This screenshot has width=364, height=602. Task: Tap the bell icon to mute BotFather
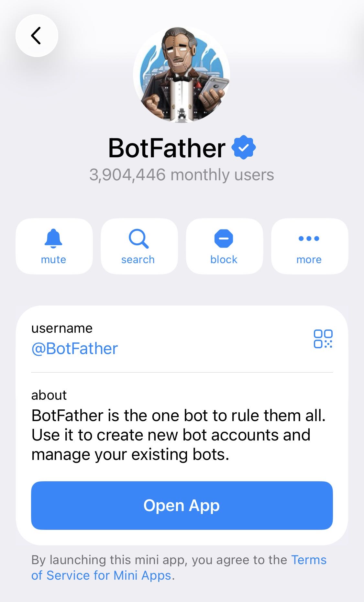[53, 239]
